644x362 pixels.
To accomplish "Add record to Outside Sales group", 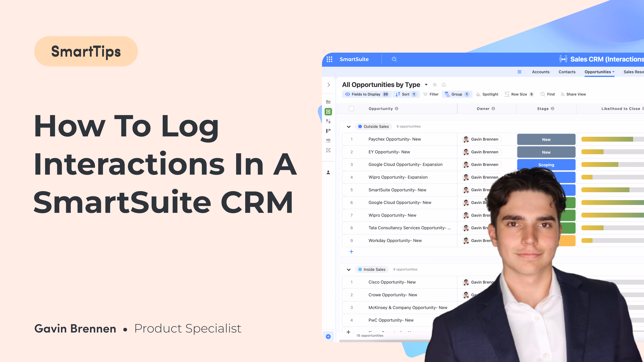I will tap(351, 252).
